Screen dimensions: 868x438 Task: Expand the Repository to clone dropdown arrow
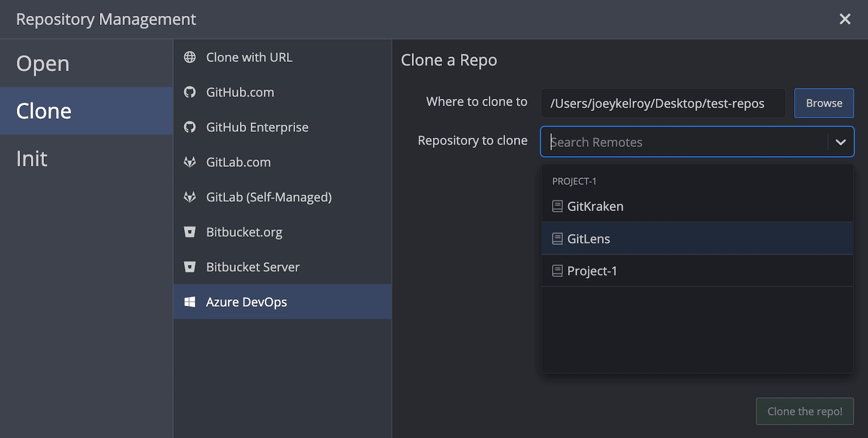840,142
